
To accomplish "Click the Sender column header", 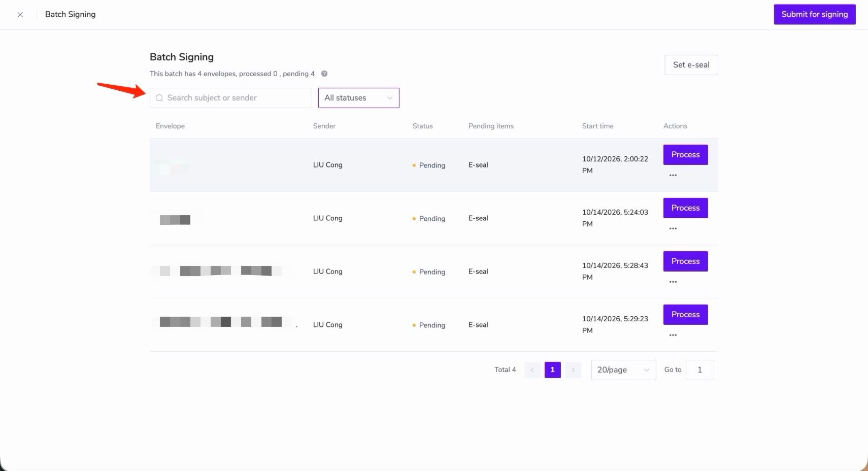I will click(324, 126).
